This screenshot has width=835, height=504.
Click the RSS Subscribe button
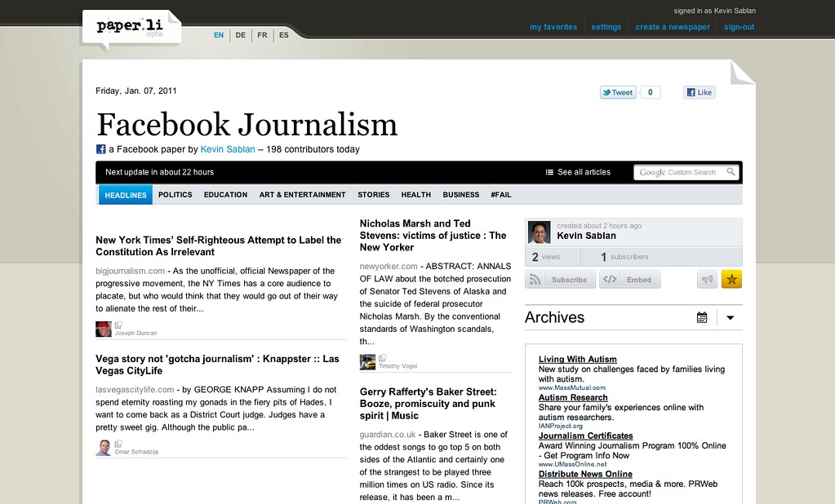[x=560, y=280]
